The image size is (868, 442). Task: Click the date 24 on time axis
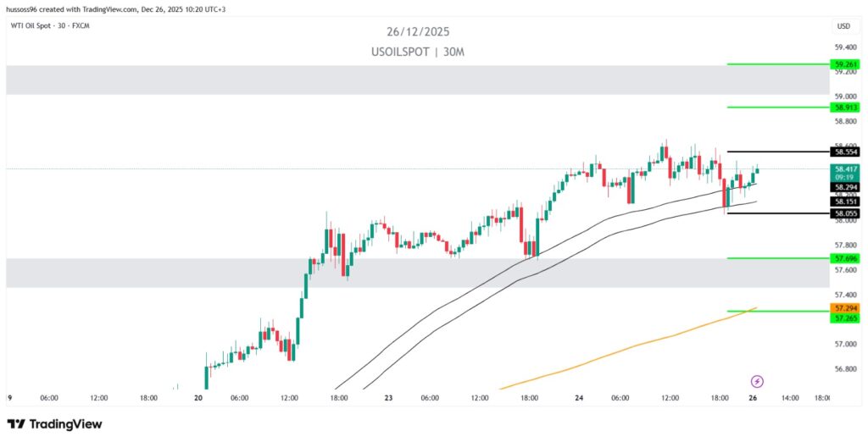pos(578,397)
